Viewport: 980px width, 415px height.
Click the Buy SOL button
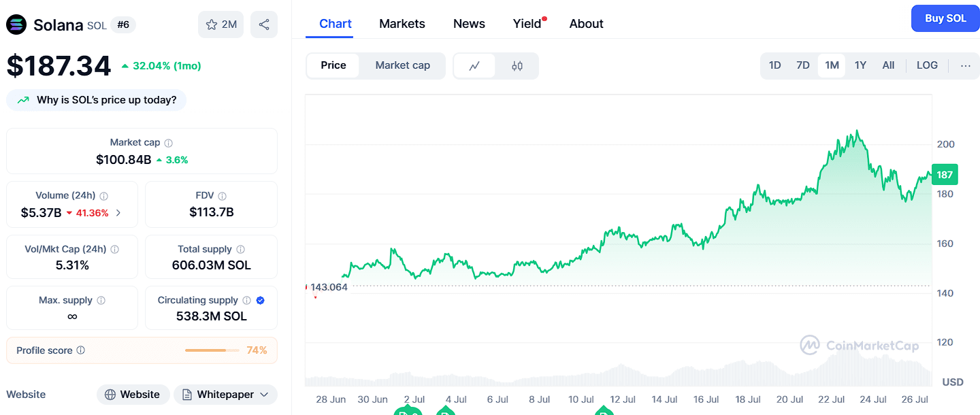[x=945, y=18]
